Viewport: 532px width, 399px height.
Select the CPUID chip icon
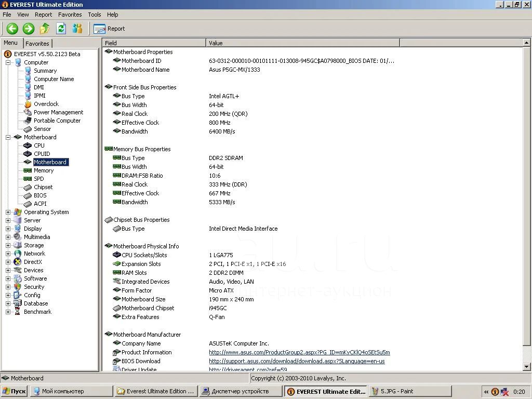point(28,154)
